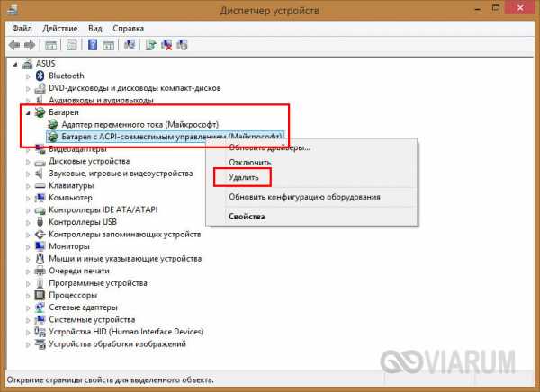Click the Uninstall device red-X toolbar icon
Image resolution: width=540 pixels, height=392 pixels.
pos(167,44)
